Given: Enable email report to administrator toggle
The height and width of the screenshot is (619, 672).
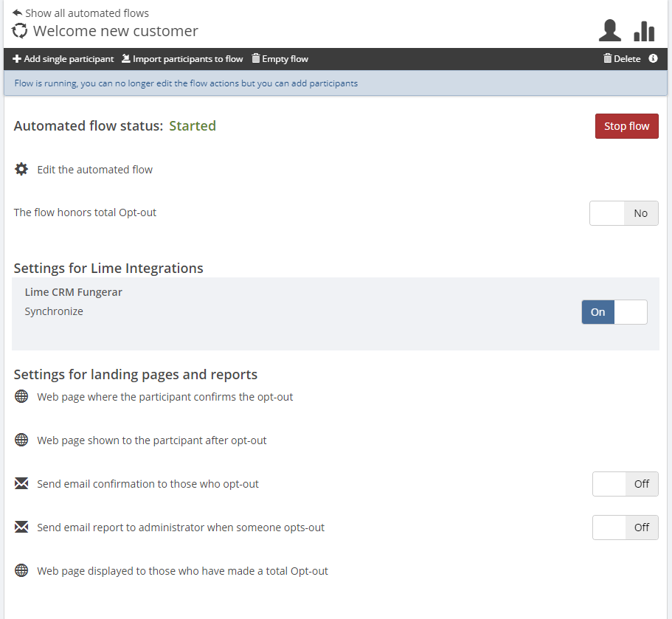Looking at the screenshot, I should click(625, 528).
